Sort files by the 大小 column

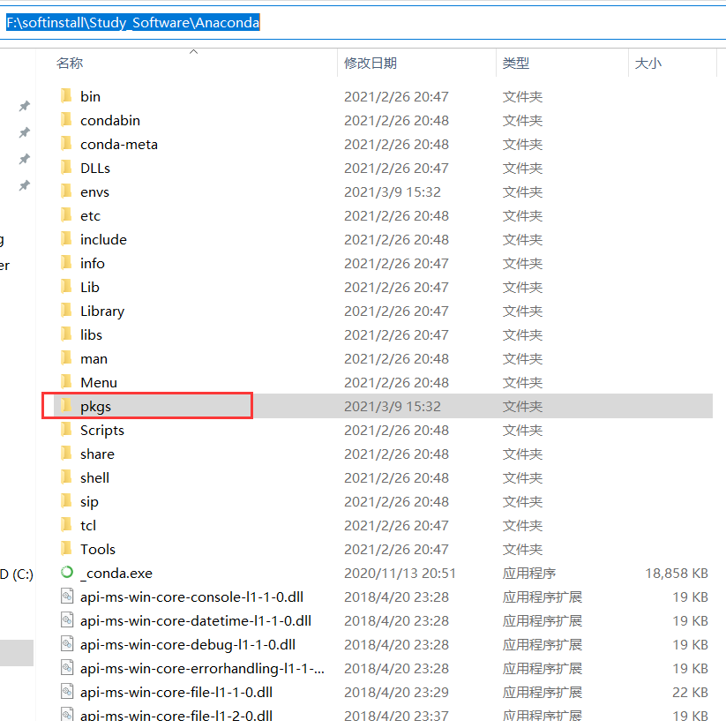pos(648,63)
